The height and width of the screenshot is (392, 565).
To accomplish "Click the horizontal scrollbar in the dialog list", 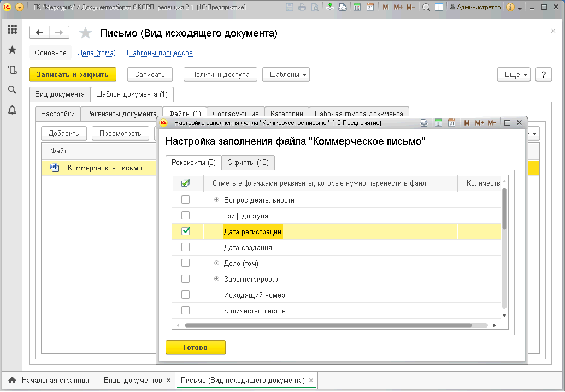I will [x=328, y=325].
